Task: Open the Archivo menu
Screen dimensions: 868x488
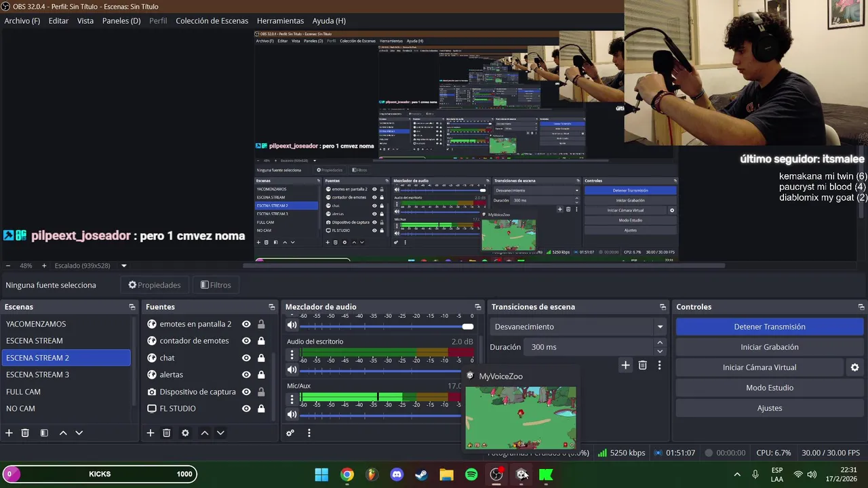Action: click(22, 21)
